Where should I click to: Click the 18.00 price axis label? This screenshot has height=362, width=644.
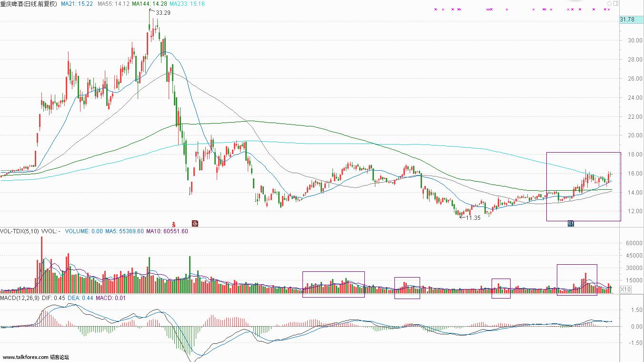click(x=634, y=155)
